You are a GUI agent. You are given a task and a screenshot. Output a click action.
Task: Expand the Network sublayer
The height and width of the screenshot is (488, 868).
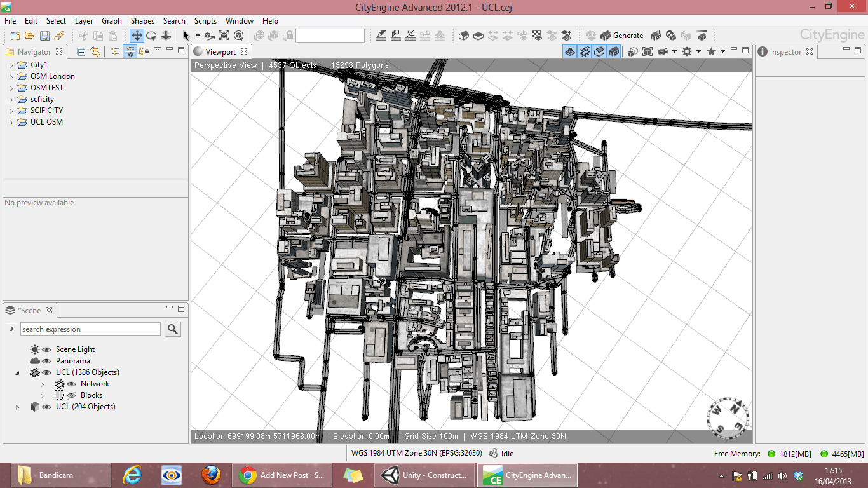43,384
